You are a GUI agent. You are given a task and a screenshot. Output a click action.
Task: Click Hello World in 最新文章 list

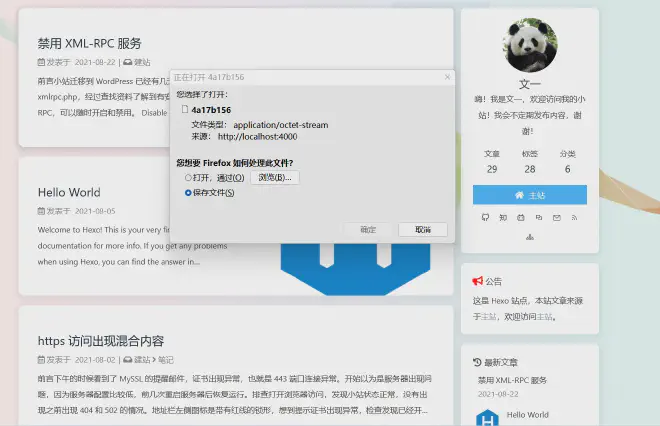coord(527,415)
